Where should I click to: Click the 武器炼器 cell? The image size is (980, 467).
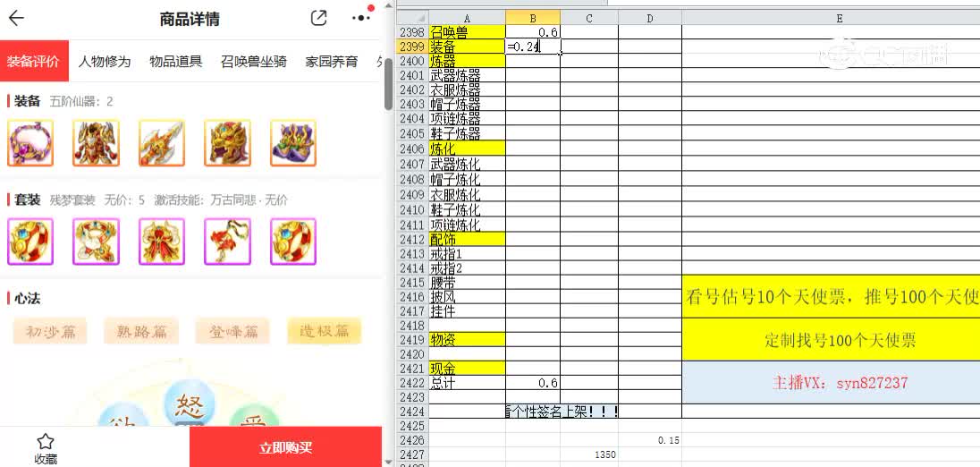point(467,76)
